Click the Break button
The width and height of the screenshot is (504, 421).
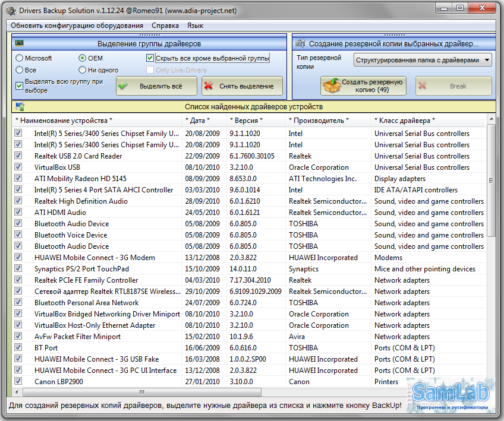point(453,86)
